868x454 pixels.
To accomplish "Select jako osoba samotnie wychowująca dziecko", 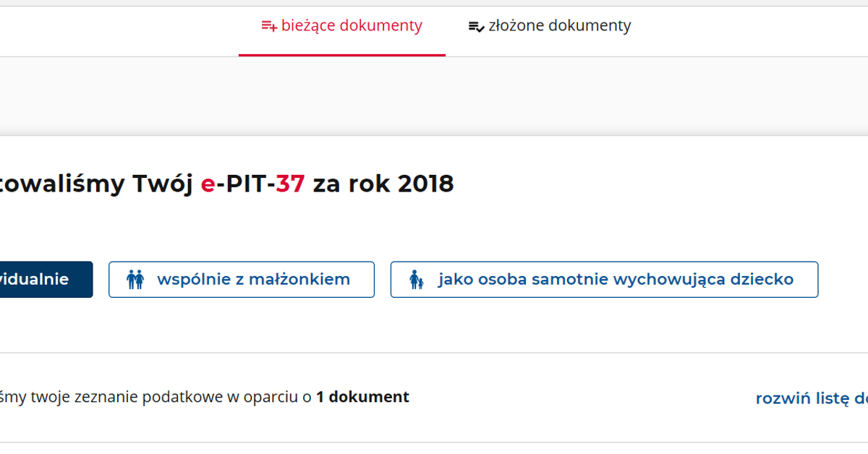I will (604, 280).
